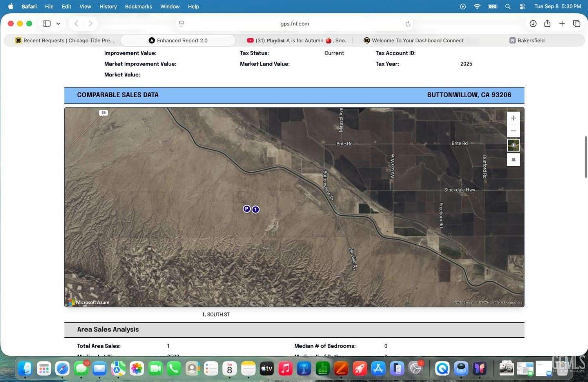This screenshot has width=588, height=382.
Task: Open the battery status menu
Action: [x=493, y=6]
